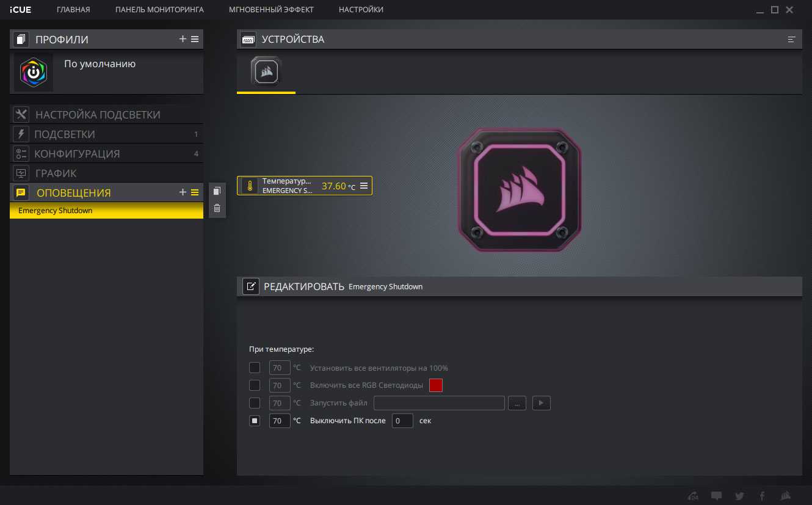Open the profiles hamburger menu

195,39
